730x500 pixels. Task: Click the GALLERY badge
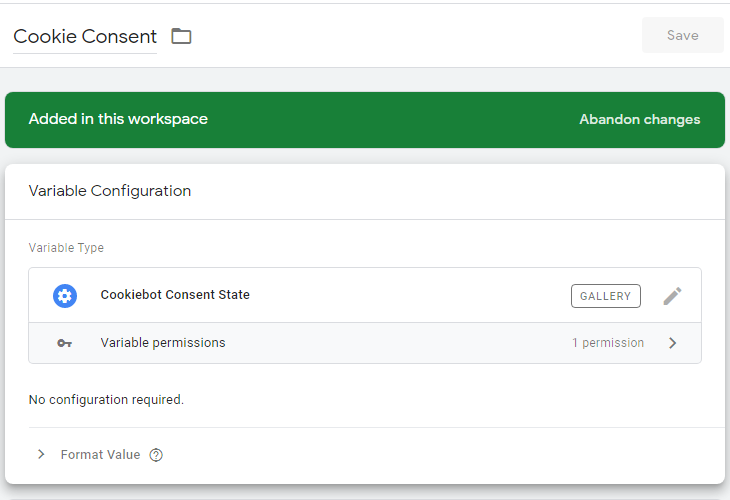coord(606,296)
